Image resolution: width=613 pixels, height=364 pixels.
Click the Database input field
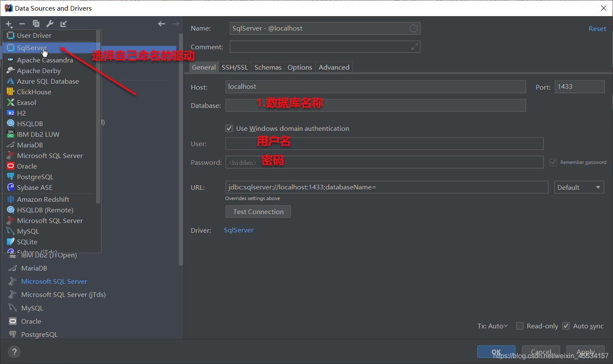click(376, 105)
